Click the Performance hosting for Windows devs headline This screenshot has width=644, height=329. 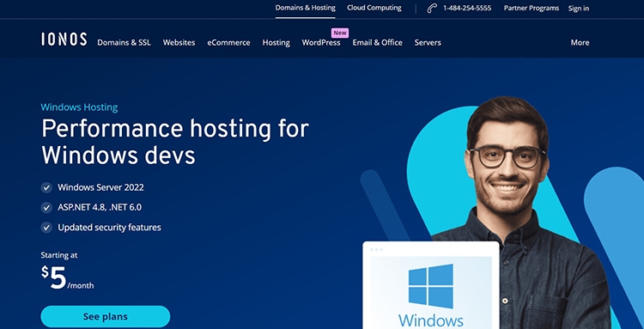[x=175, y=142]
